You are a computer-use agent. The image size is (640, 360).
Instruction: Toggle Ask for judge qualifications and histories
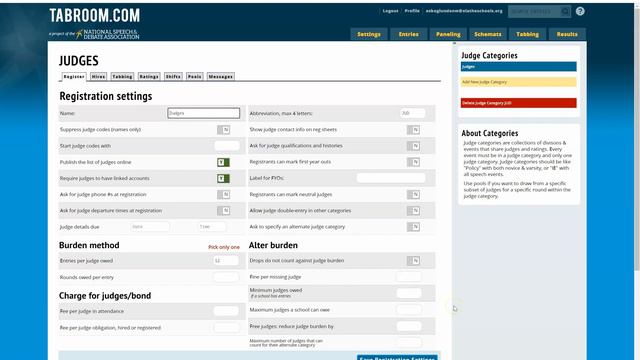coord(413,146)
